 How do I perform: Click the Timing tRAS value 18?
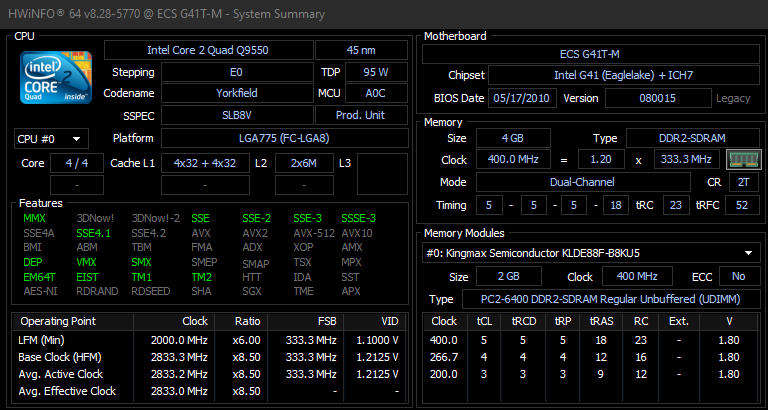[616, 205]
